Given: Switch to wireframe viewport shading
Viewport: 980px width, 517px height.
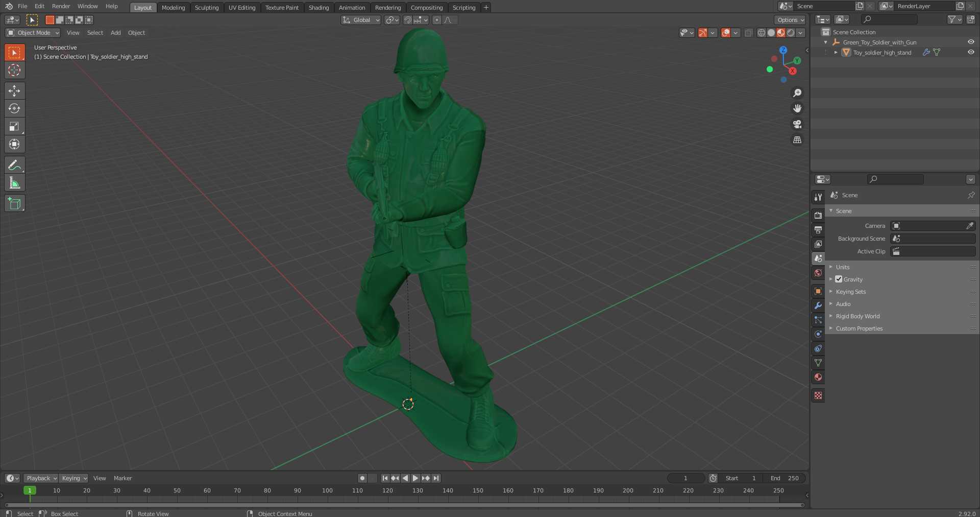Looking at the screenshot, I should point(761,33).
